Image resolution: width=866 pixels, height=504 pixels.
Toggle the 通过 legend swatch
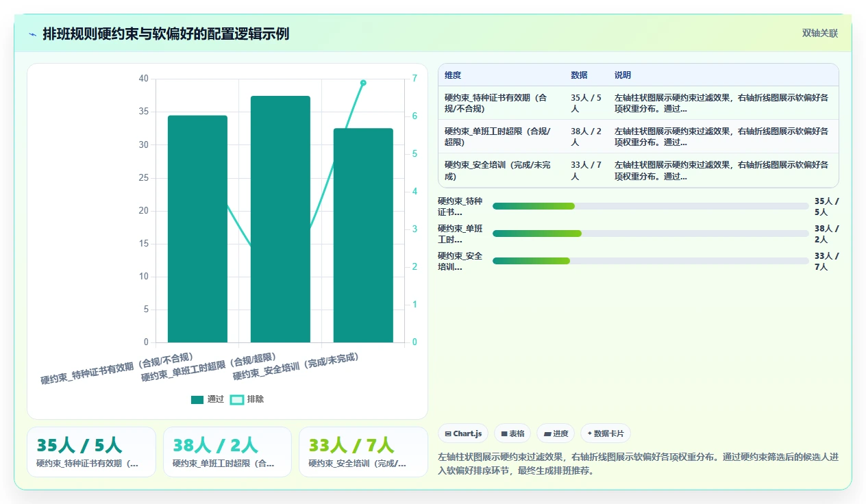[197, 399]
